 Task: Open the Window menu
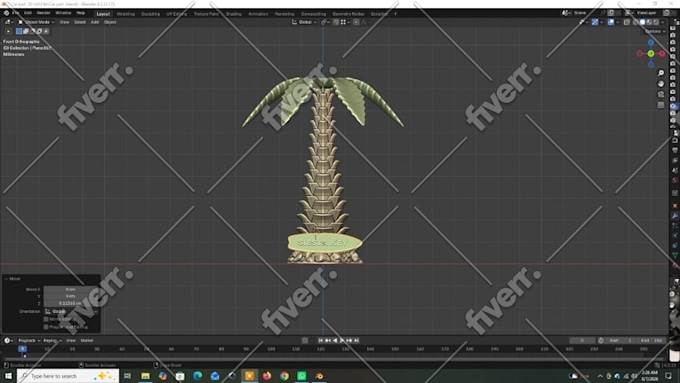tap(63, 13)
